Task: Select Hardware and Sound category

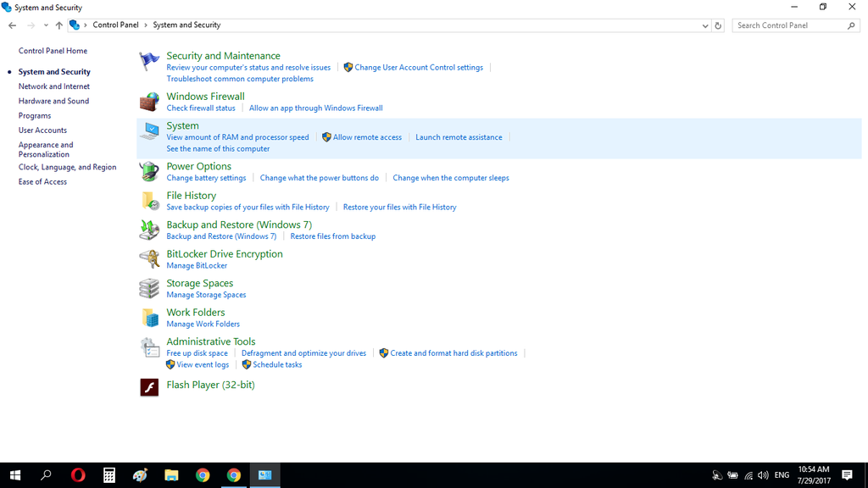Action: [53, 101]
